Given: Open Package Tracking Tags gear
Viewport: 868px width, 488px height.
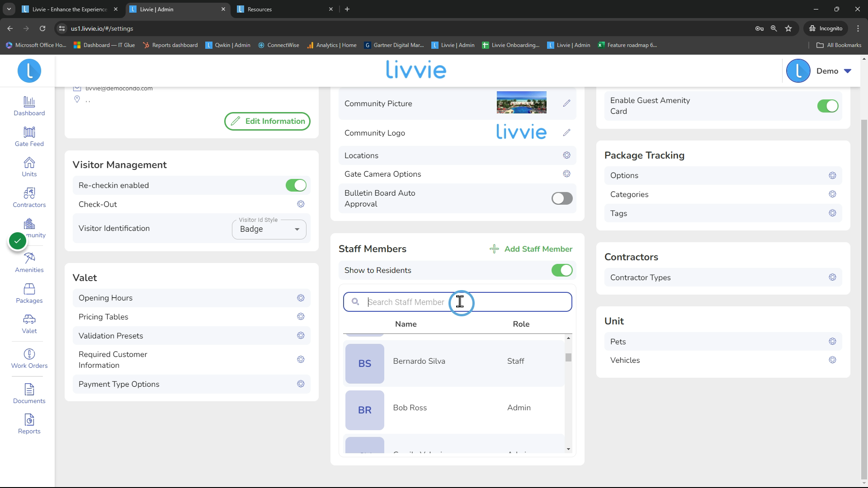Looking at the screenshot, I should 832,213.
